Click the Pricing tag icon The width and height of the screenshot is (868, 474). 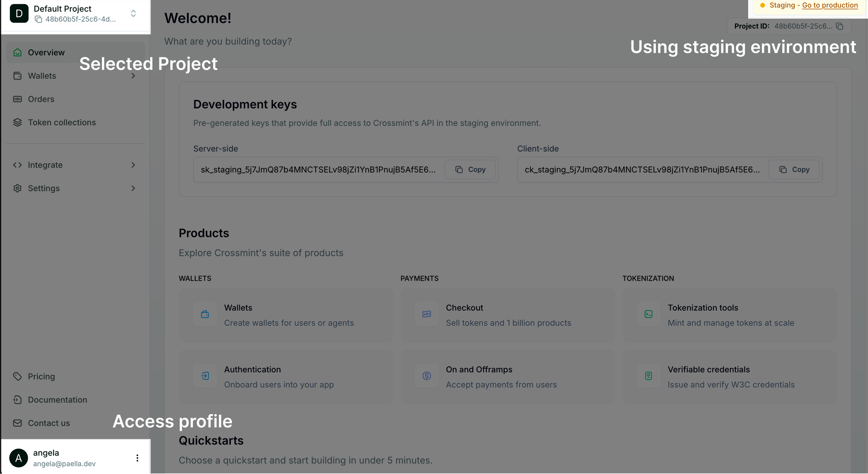point(17,377)
